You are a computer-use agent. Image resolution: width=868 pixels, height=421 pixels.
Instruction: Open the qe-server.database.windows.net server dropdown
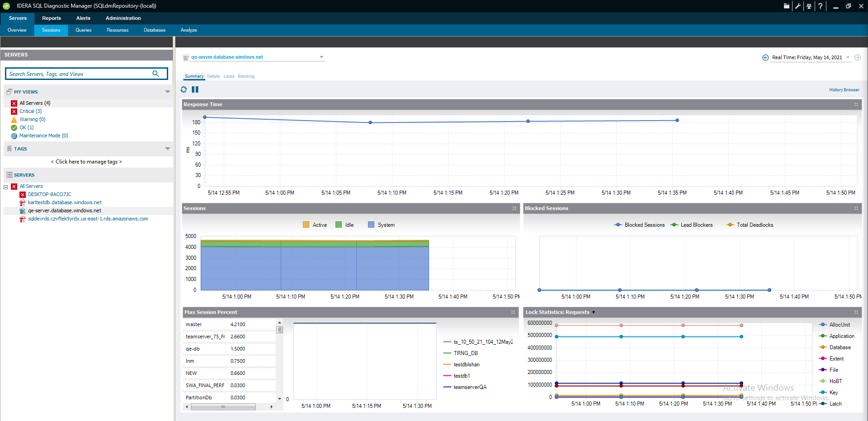click(x=321, y=57)
